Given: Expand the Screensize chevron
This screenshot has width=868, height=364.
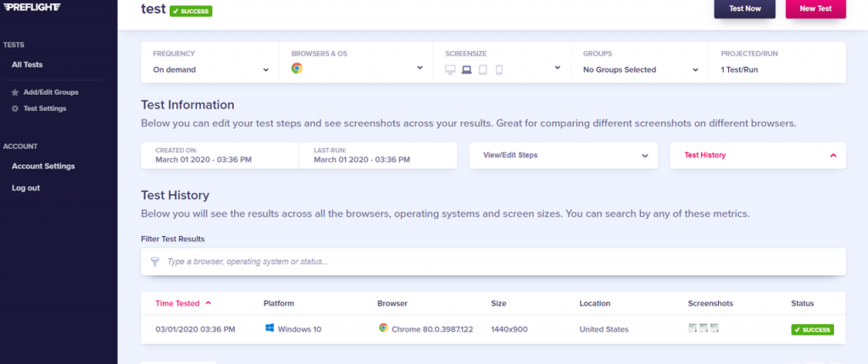Looking at the screenshot, I should point(558,68).
